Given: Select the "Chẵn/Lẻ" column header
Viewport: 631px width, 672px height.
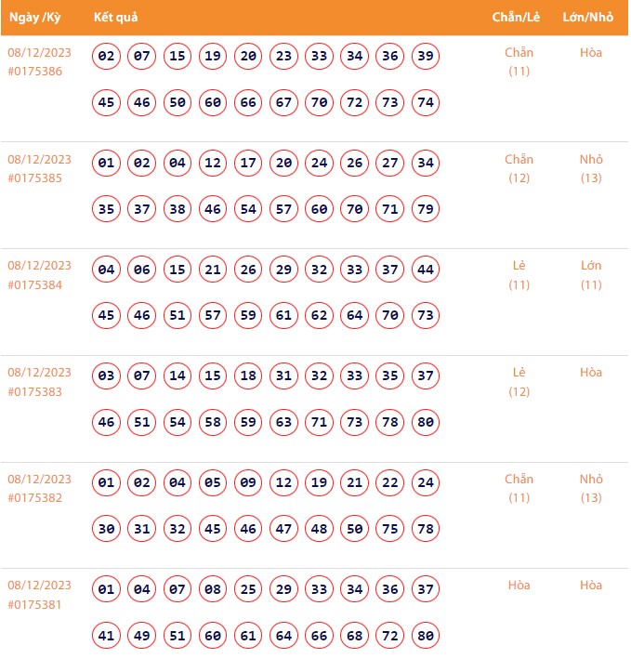Looking at the screenshot, I should click(518, 18).
